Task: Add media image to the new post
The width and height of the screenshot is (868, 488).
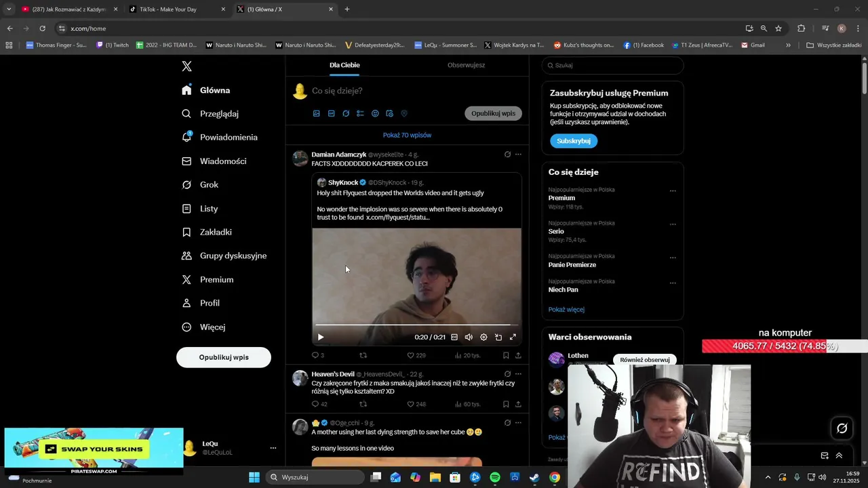Action: 316,114
